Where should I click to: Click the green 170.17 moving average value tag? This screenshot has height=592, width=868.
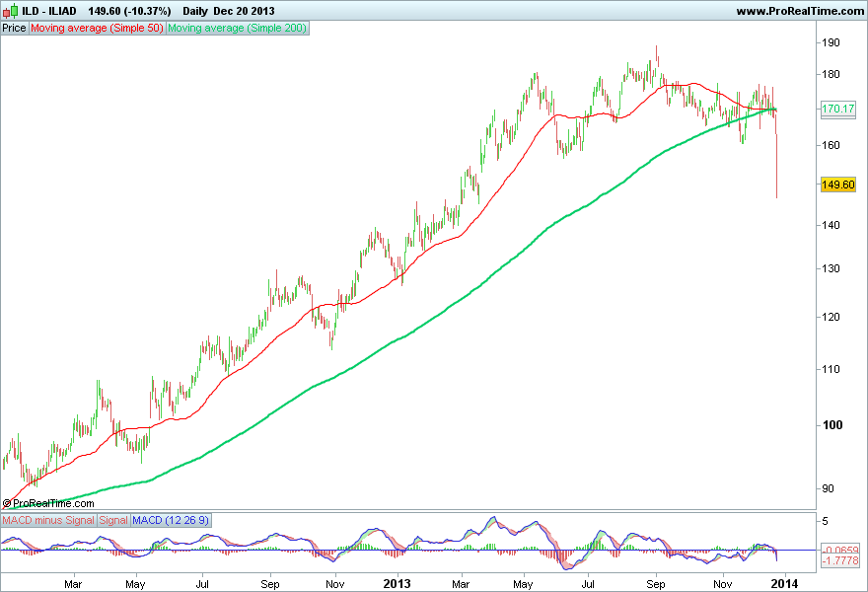(838, 109)
